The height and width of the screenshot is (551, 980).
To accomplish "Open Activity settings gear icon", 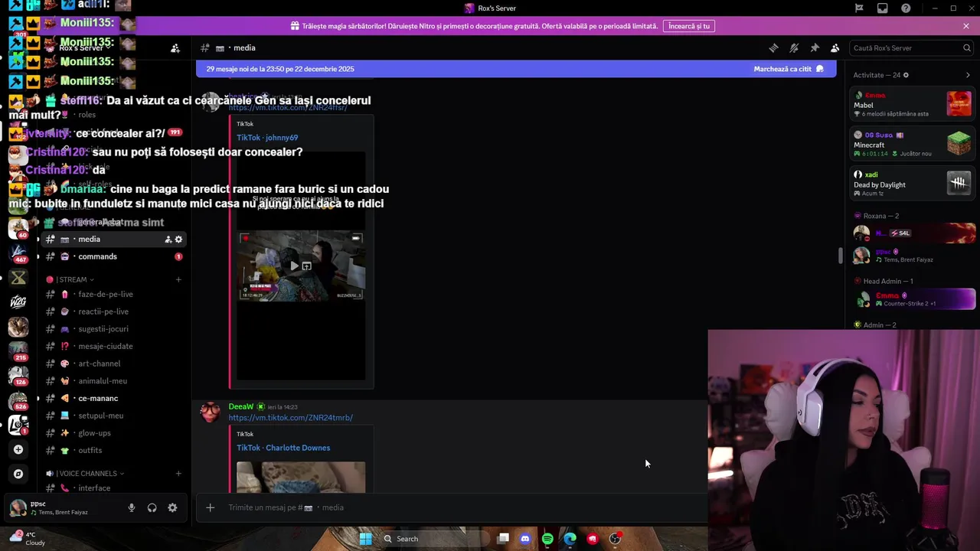I will click(x=906, y=75).
